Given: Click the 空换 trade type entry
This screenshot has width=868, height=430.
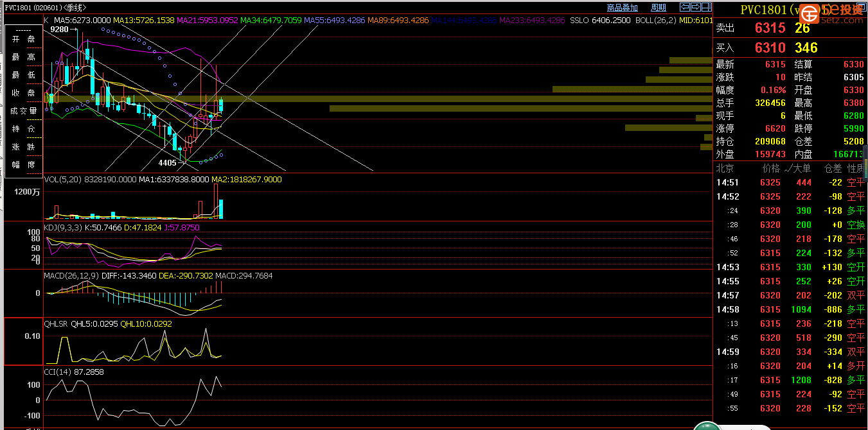Looking at the screenshot, I should (856, 225).
